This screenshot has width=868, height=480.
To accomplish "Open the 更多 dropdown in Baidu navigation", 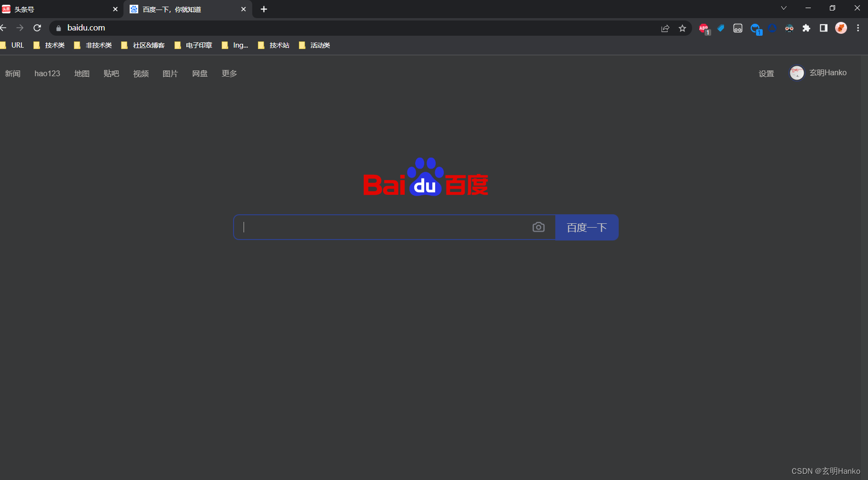I will 229,73.
